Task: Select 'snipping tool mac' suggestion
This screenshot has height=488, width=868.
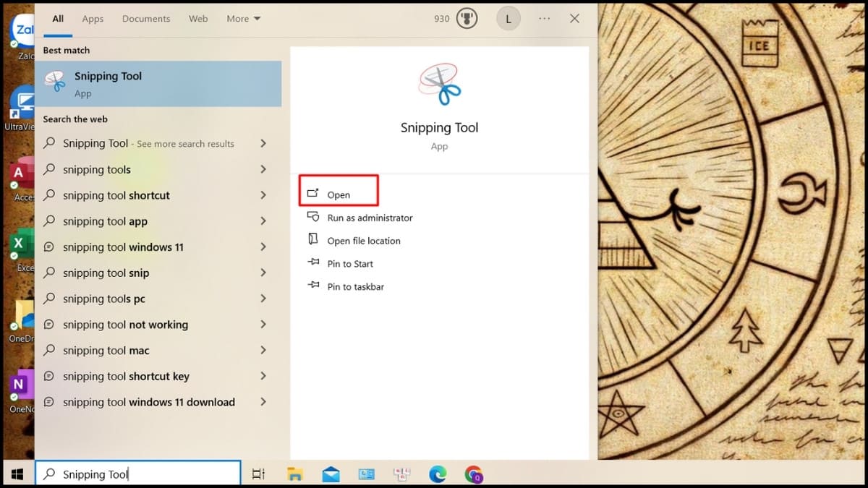Action: point(106,351)
